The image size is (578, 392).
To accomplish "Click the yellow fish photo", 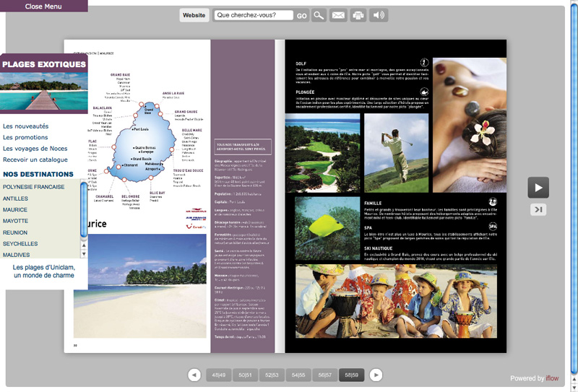I will click(327, 228).
